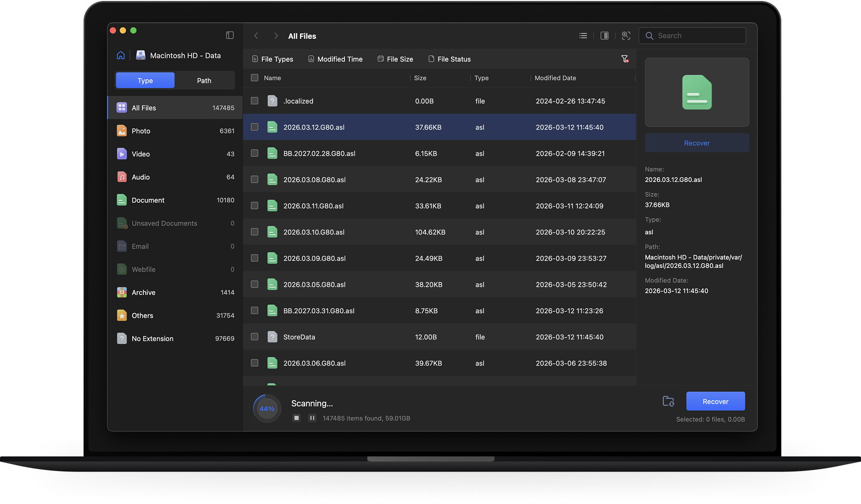Click the recover-to-folder icon
Image resolution: width=861 pixels, height=504 pixels.
(x=668, y=402)
